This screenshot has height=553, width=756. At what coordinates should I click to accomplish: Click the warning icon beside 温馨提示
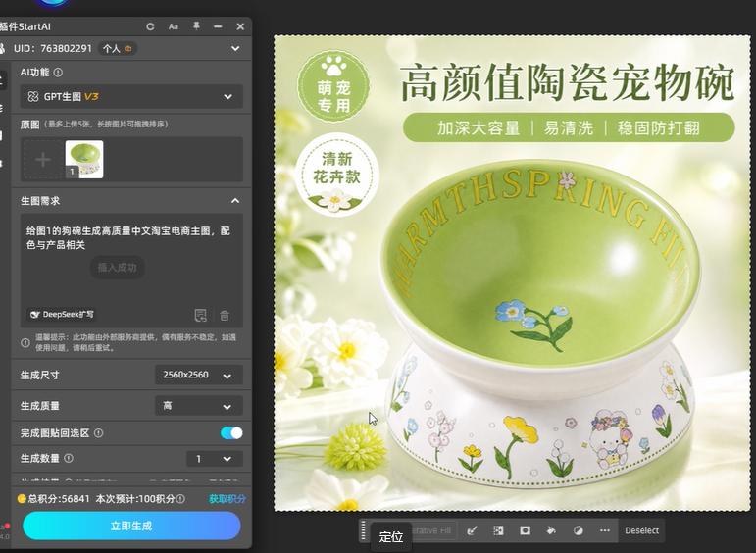point(25,343)
